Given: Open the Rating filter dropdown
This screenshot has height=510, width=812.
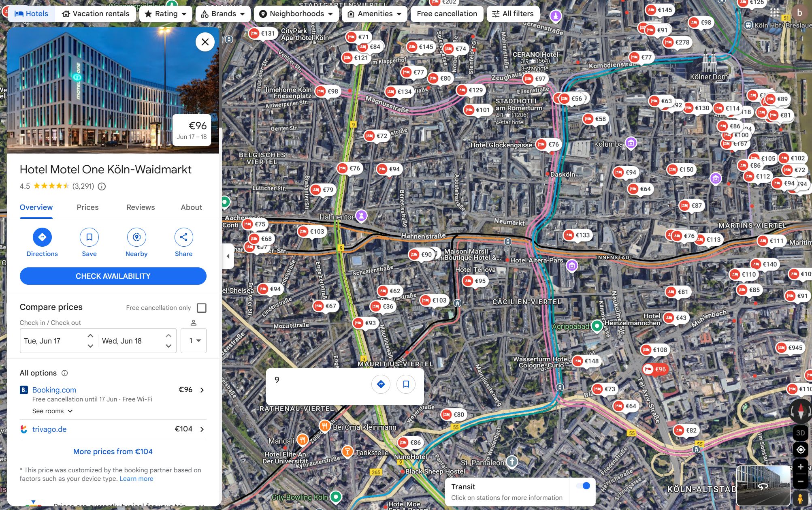Looking at the screenshot, I should (x=166, y=14).
